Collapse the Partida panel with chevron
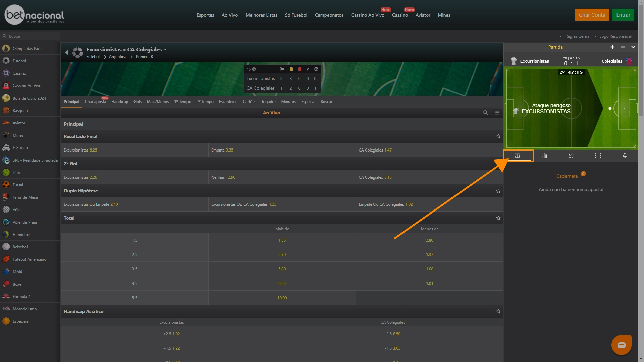 tap(633, 47)
